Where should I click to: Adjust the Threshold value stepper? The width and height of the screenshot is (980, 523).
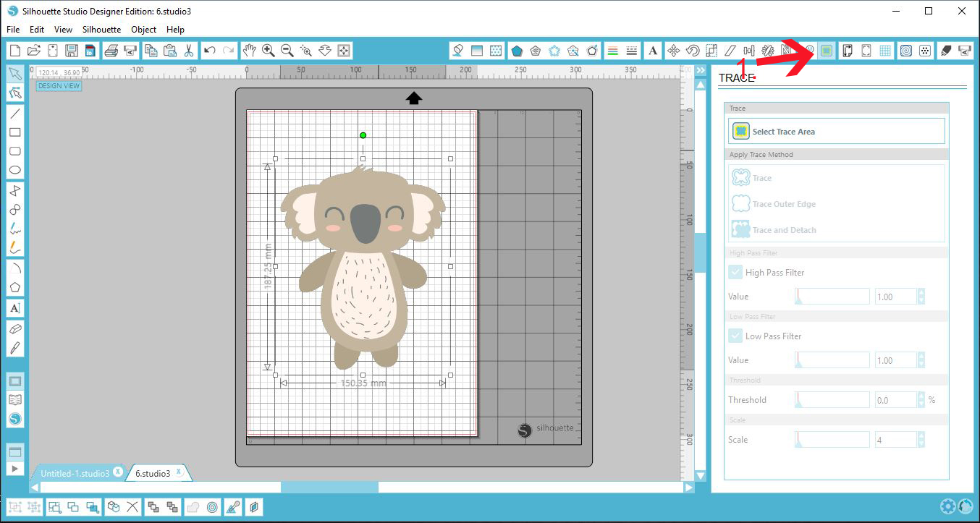click(921, 400)
